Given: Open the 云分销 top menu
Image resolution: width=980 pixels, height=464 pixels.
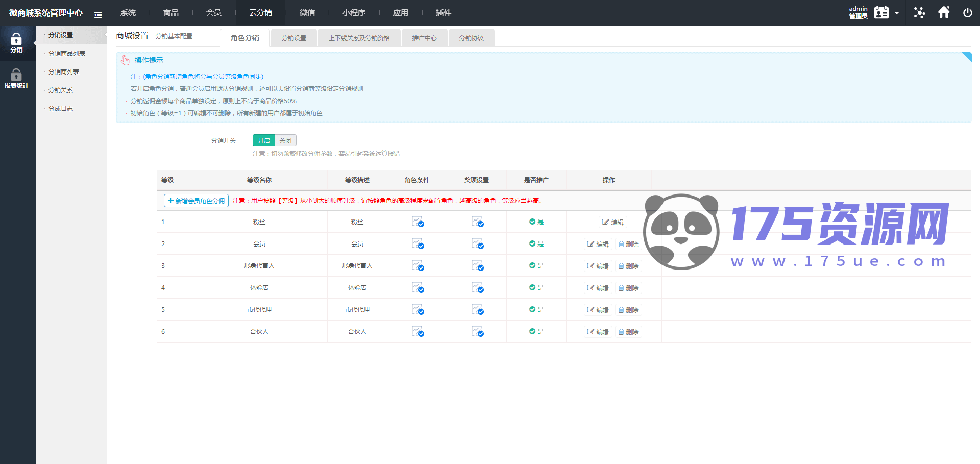Looking at the screenshot, I should (x=261, y=13).
